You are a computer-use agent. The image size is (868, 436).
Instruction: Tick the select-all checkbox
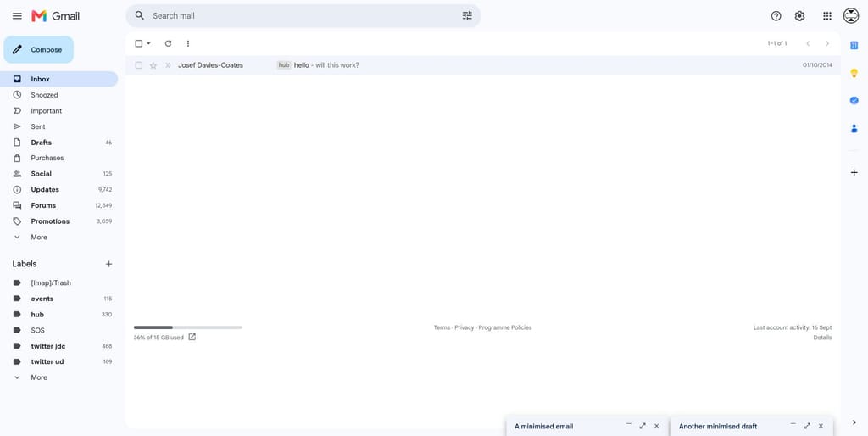tap(139, 43)
